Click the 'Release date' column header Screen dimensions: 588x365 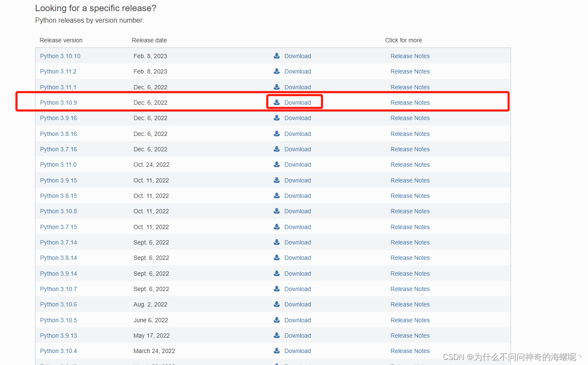click(x=149, y=40)
